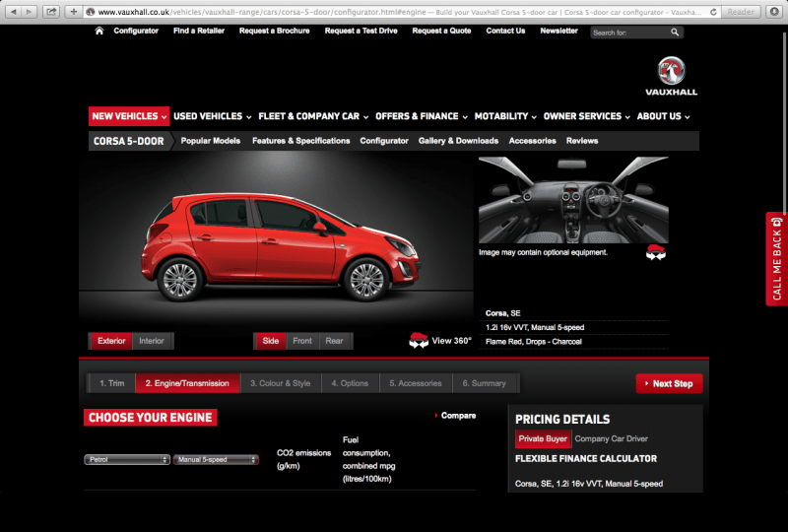Viewport: 788px width, 532px height.
Task: Open Popular Models submenu item
Action: pyautogui.click(x=211, y=141)
